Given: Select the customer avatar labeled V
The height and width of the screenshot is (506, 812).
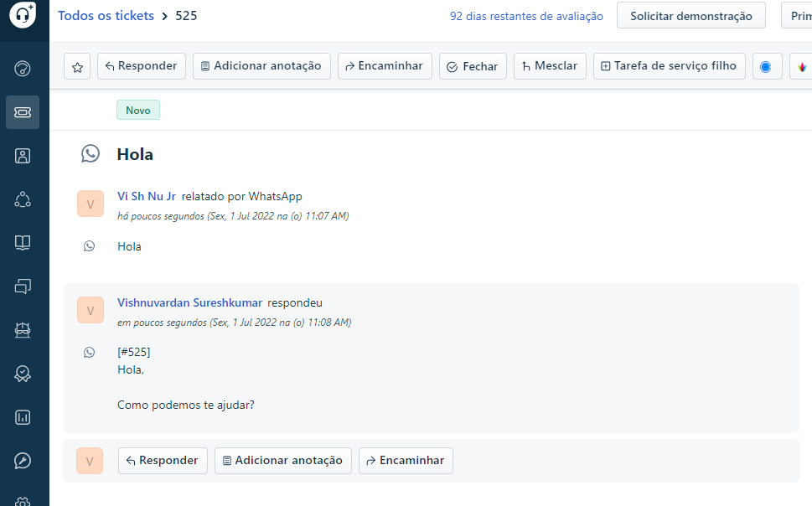Looking at the screenshot, I should click(x=90, y=204).
